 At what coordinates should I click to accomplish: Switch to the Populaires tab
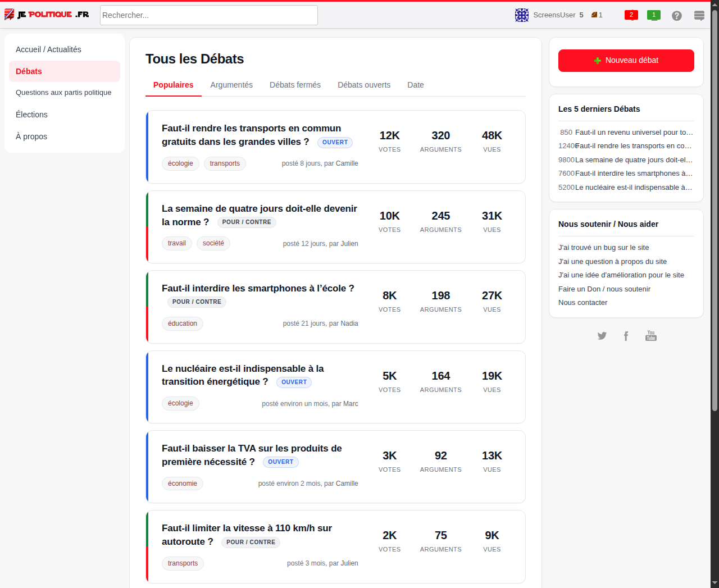174,85
